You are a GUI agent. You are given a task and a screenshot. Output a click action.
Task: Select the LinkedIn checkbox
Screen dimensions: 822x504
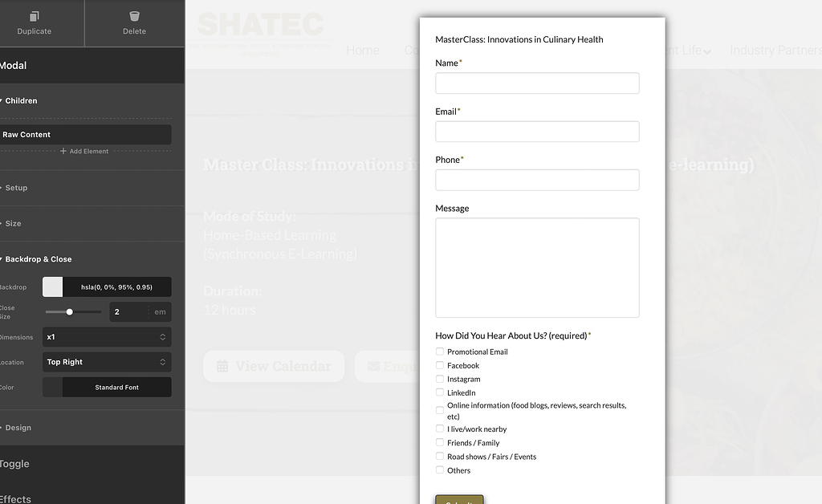439,392
